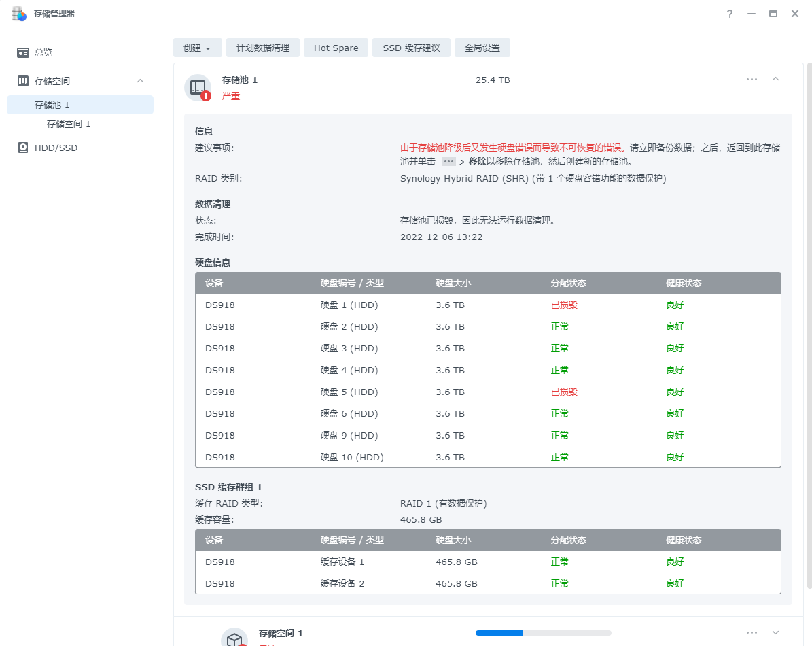
Task: Collapse the 存储池 1 panel chevron
Action: [775, 80]
